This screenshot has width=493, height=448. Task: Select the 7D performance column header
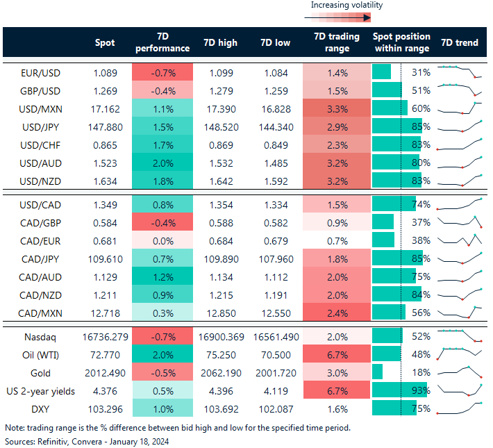[x=163, y=42]
